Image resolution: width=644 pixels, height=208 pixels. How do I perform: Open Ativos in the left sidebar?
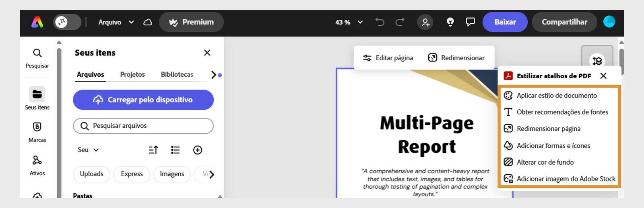click(37, 165)
